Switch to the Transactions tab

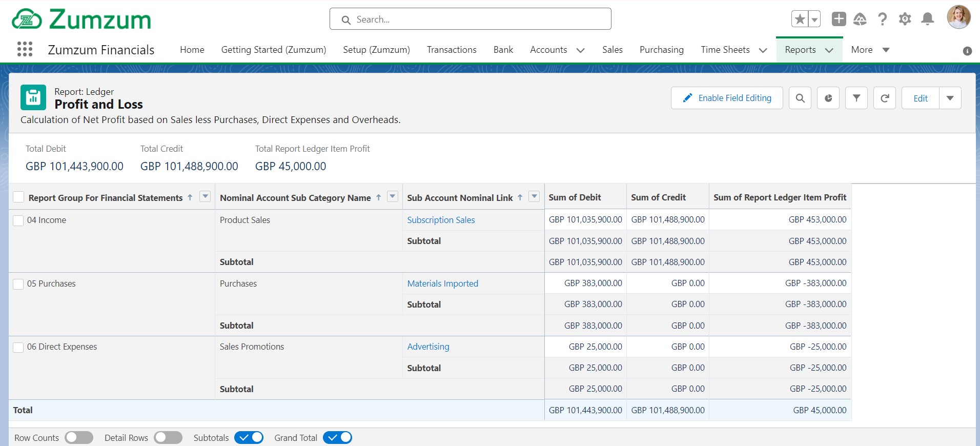point(452,50)
